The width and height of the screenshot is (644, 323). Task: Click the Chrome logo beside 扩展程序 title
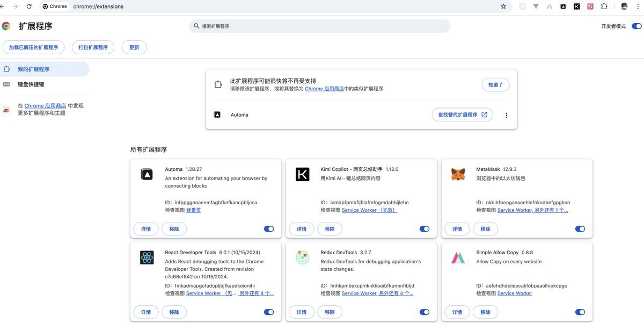tap(6, 26)
